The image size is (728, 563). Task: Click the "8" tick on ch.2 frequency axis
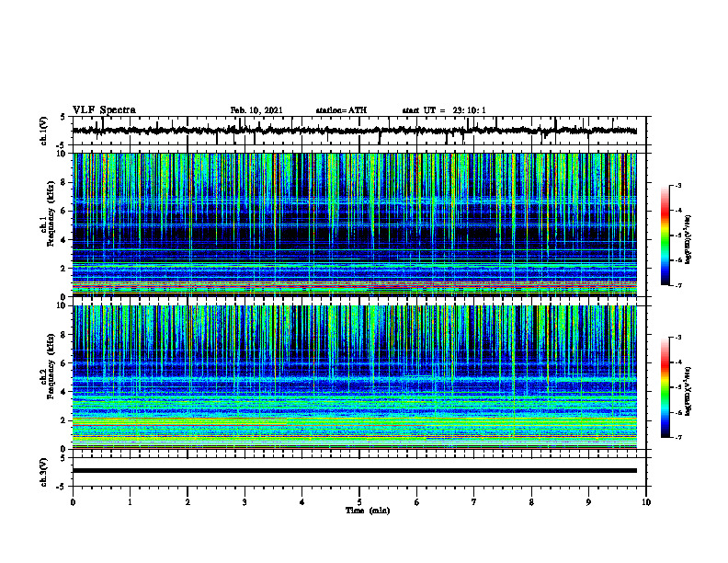click(64, 335)
